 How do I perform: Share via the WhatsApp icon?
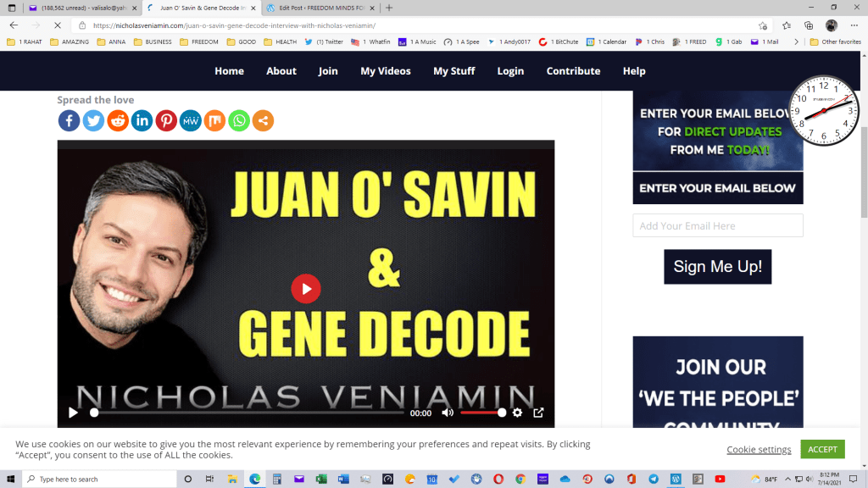tap(239, 121)
